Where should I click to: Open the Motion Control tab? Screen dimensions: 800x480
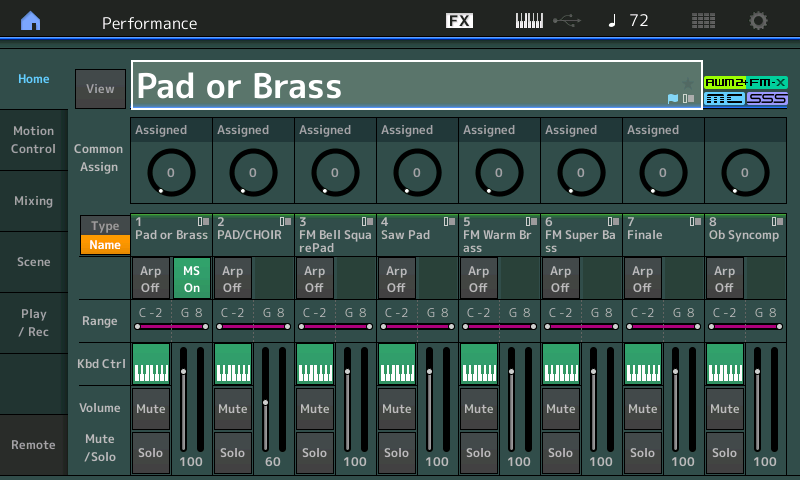point(34,140)
